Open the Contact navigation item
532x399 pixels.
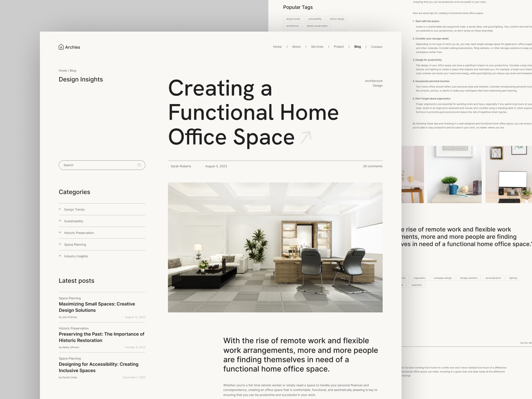pyautogui.click(x=377, y=47)
